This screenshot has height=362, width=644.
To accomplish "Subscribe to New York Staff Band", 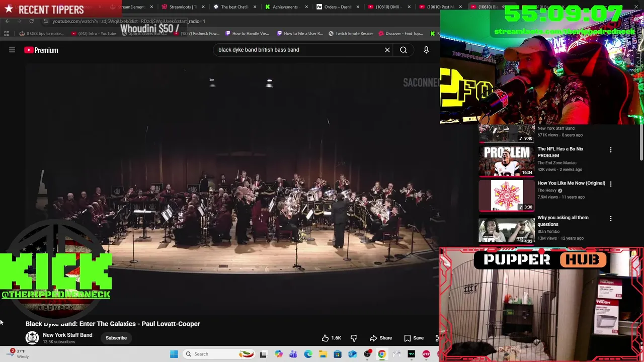I will tap(116, 338).
